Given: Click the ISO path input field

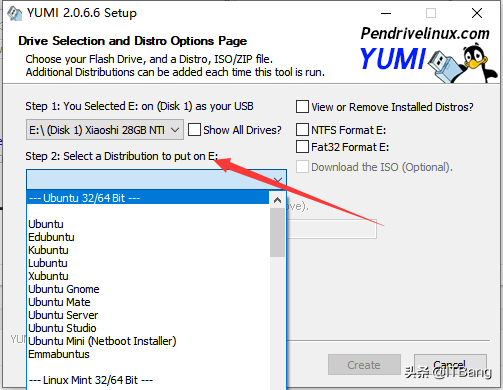Looking at the screenshot, I should [332, 229].
